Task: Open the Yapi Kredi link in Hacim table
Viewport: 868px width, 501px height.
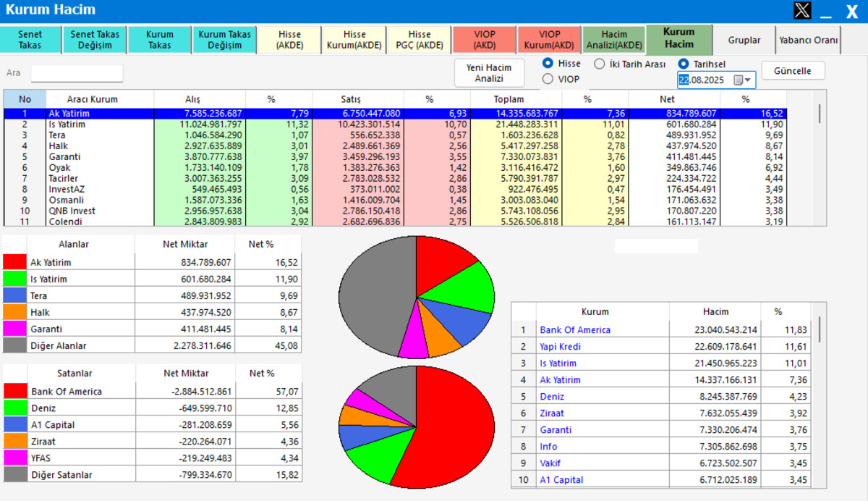Action: (560, 347)
